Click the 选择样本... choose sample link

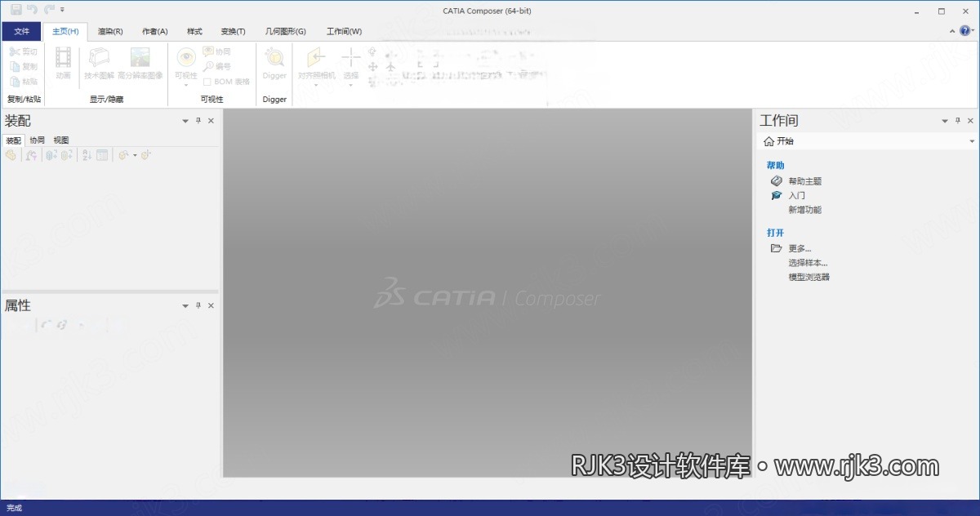coord(808,263)
